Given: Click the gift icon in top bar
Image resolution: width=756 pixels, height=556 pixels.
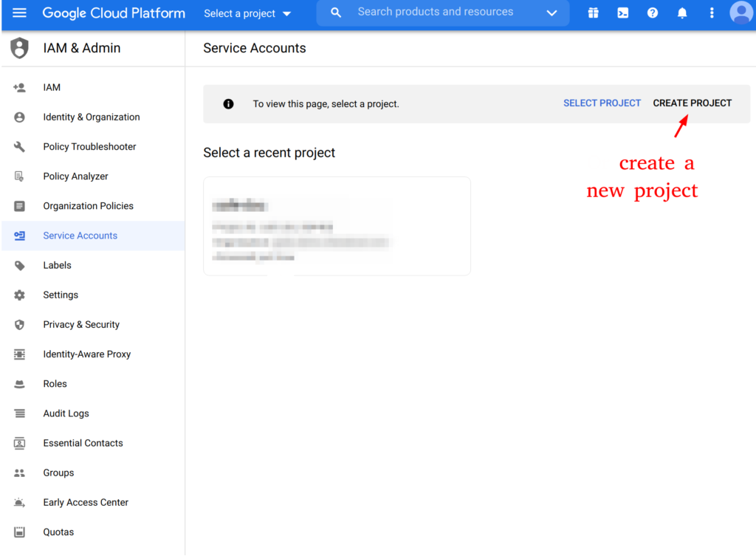Looking at the screenshot, I should click(x=594, y=13).
